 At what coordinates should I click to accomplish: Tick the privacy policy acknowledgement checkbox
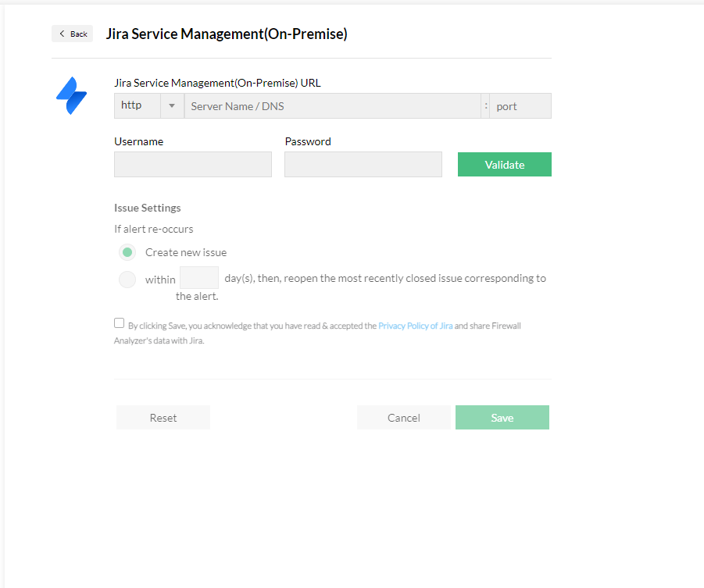pyautogui.click(x=119, y=323)
